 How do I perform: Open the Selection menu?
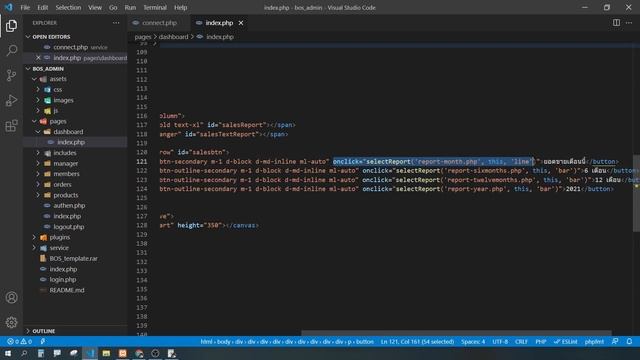[x=68, y=7]
